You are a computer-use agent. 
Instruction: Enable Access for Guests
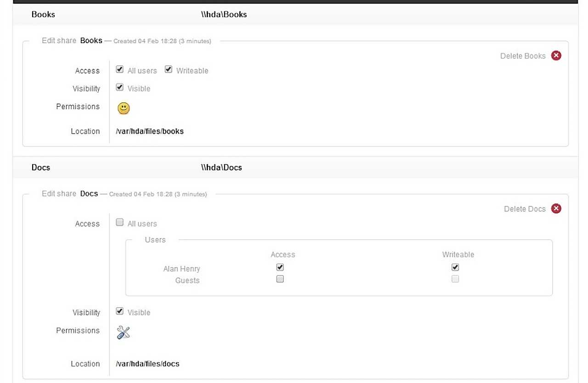pyautogui.click(x=280, y=279)
